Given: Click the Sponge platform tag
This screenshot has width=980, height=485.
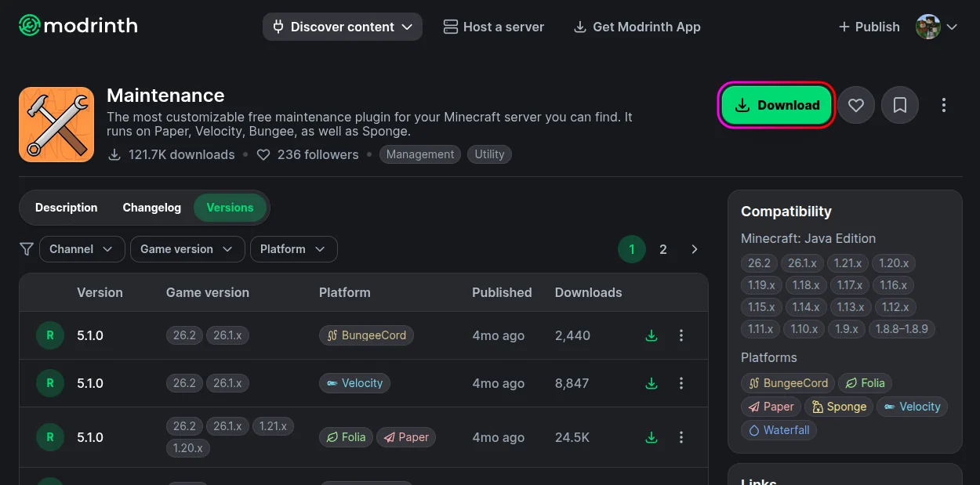Looking at the screenshot, I should pos(839,407).
